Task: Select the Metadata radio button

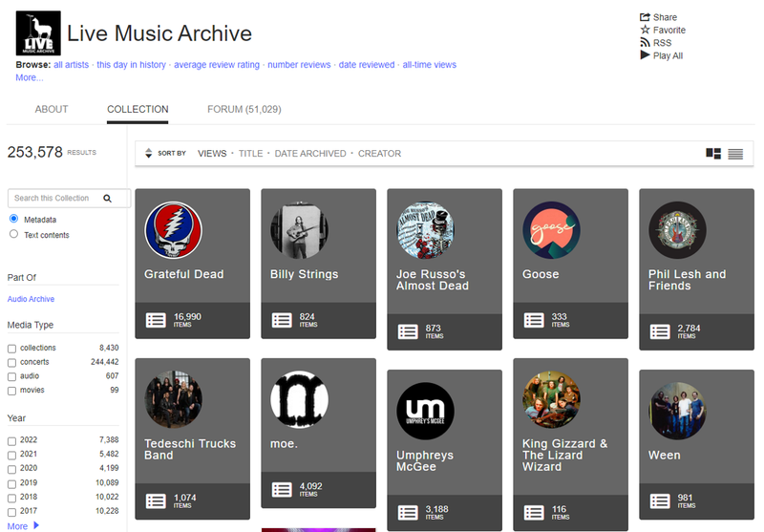Action: [13, 219]
